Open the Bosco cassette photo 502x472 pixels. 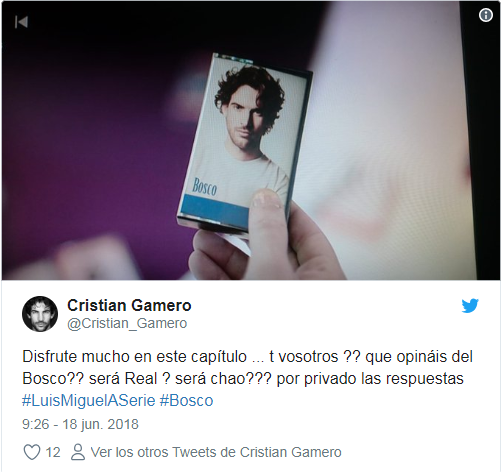pos(251,141)
